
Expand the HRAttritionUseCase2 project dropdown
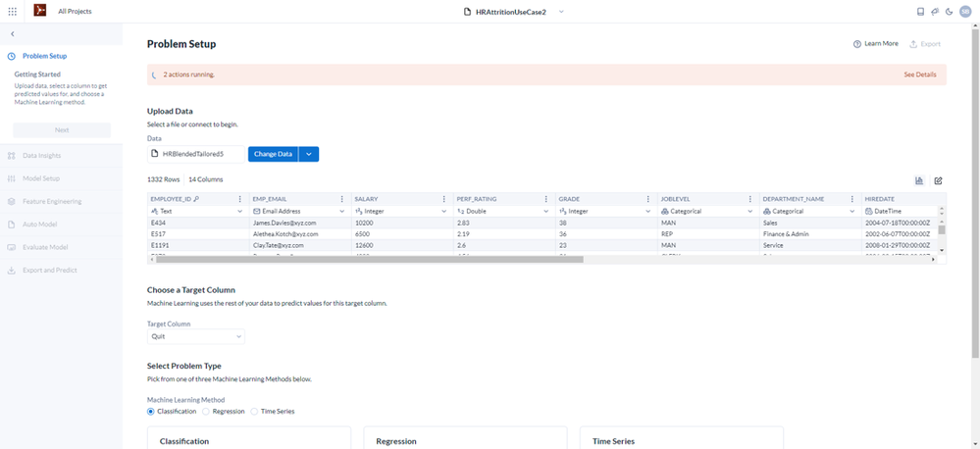point(561,12)
